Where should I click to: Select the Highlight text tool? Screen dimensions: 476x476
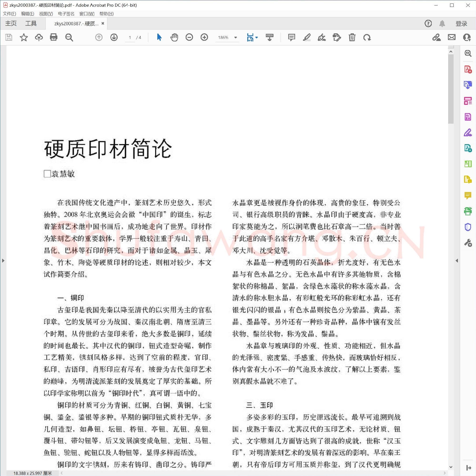click(x=307, y=37)
